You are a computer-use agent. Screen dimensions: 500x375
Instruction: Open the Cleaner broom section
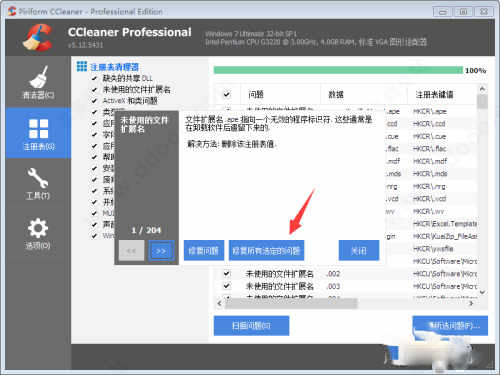tap(38, 82)
